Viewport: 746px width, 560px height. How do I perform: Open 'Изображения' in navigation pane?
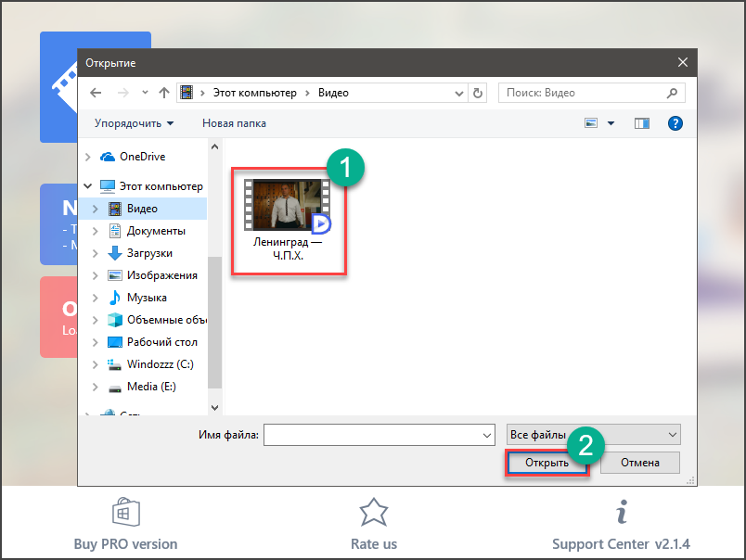pyautogui.click(x=161, y=275)
